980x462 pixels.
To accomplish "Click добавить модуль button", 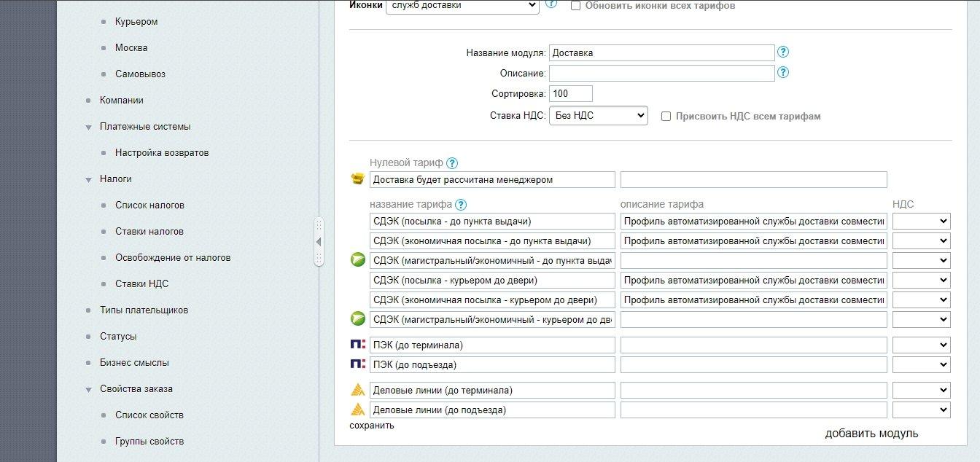I will point(871,434).
